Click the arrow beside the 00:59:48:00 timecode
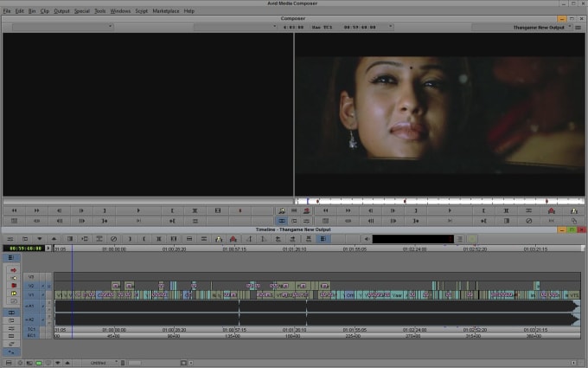The image size is (588, 368). click(48, 249)
